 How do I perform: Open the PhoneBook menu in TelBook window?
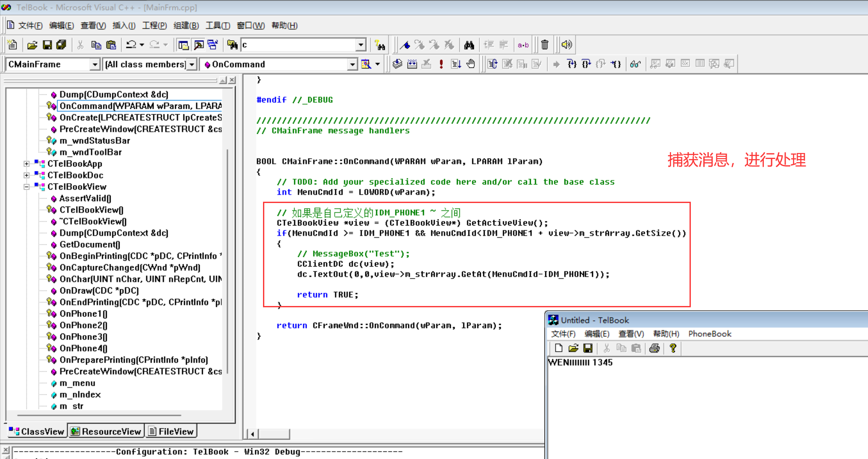tap(710, 334)
